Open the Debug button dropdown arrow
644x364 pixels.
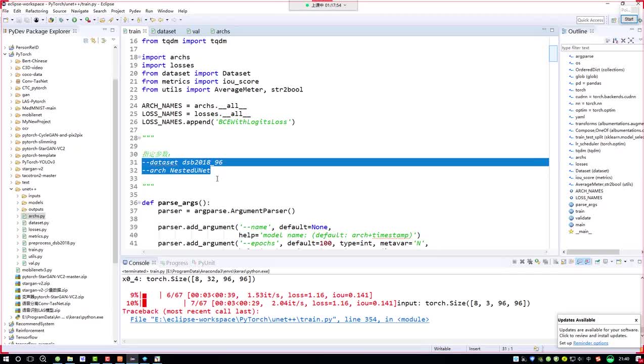click(67, 20)
